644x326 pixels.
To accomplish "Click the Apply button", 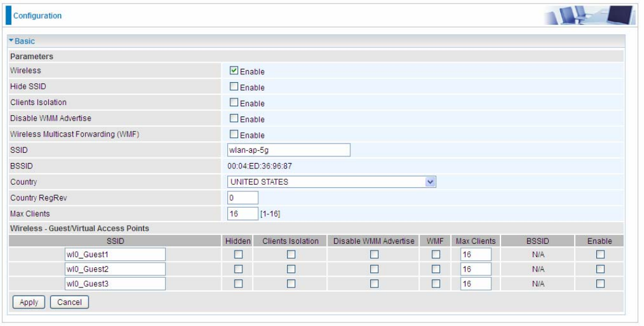I will click(x=29, y=302).
